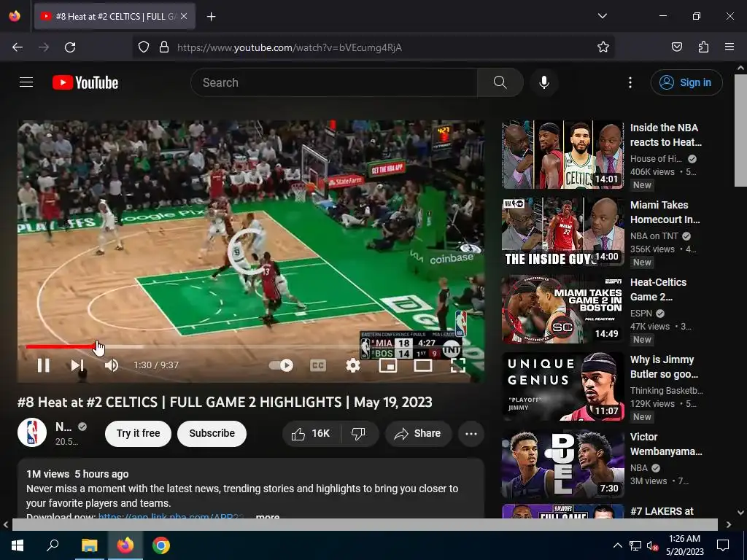Image resolution: width=747 pixels, height=560 pixels.
Task: Open a new Firefox tab
Action: tap(211, 17)
